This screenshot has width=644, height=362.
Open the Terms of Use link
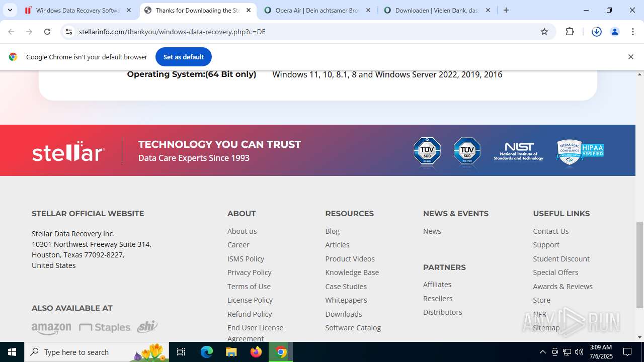[249, 286]
